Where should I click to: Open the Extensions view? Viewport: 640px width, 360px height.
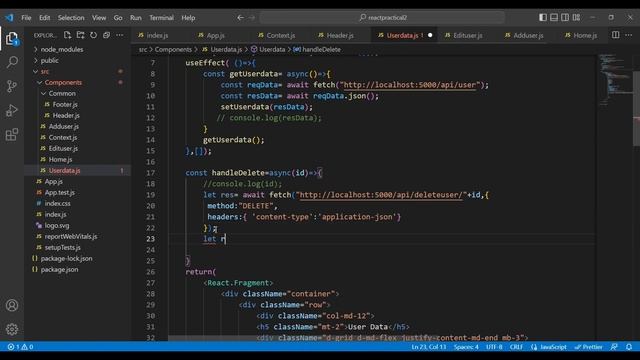tap(12, 134)
